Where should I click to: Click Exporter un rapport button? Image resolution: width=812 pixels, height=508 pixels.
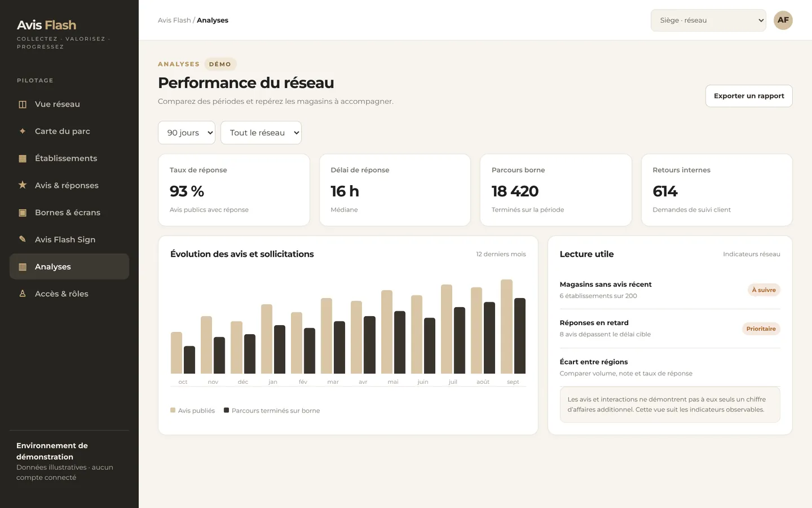(749, 96)
